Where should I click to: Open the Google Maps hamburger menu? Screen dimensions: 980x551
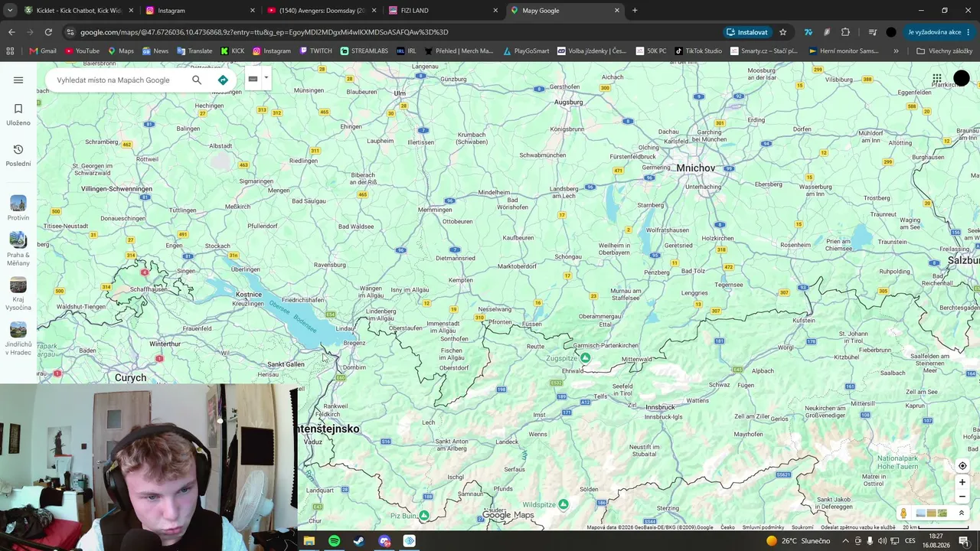click(18, 80)
